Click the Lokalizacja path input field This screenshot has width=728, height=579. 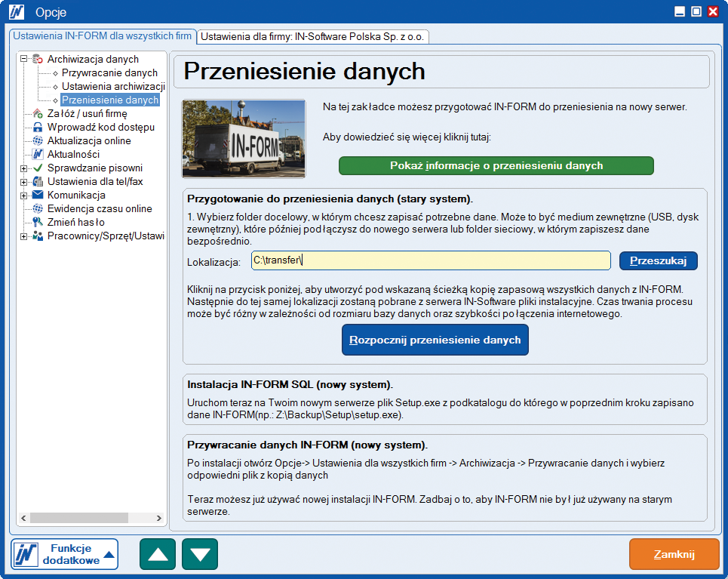pyautogui.click(x=430, y=260)
